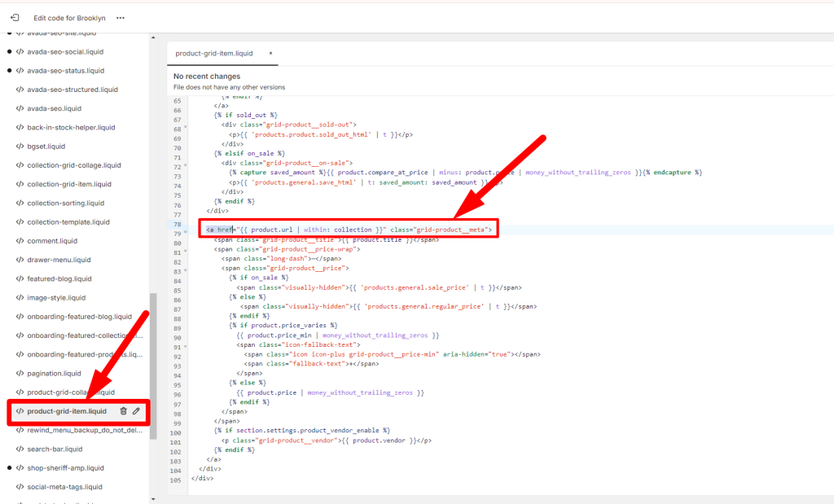Open bgset.liquid file
834x504 pixels.
46,147
